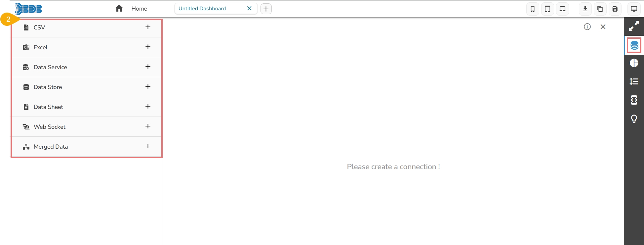The width and height of the screenshot is (644, 245).
Task: Click the lightbulb icon in sidebar
Action: coord(634,119)
